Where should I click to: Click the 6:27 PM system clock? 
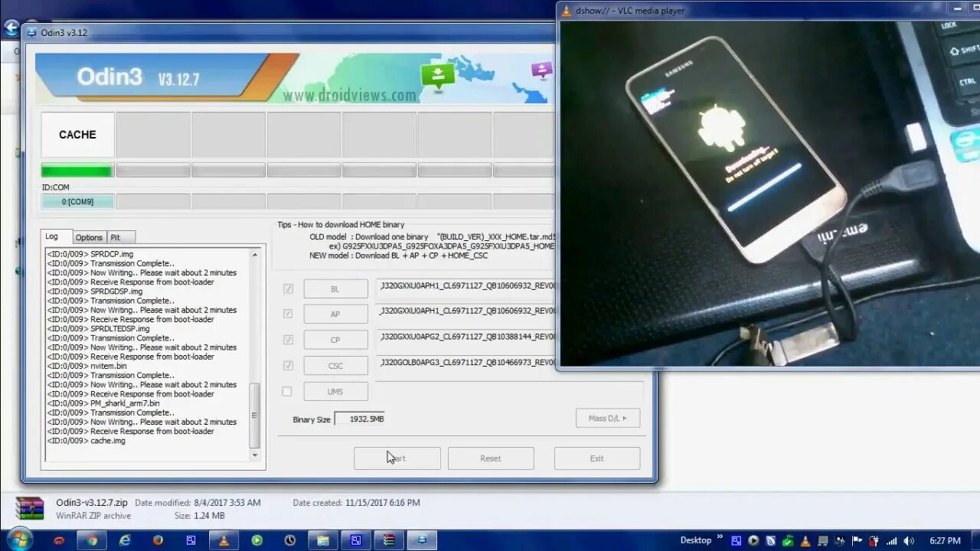pos(945,540)
